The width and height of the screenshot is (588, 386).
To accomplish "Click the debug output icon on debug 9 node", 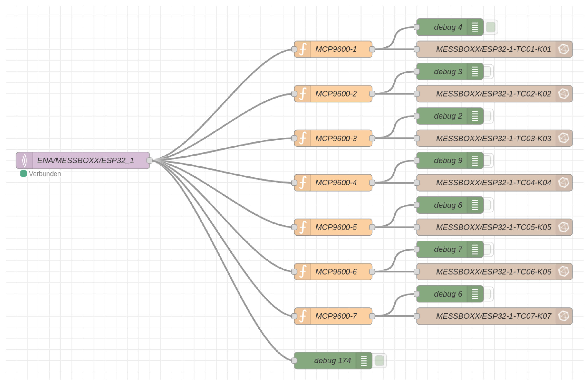I will [x=475, y=160].
